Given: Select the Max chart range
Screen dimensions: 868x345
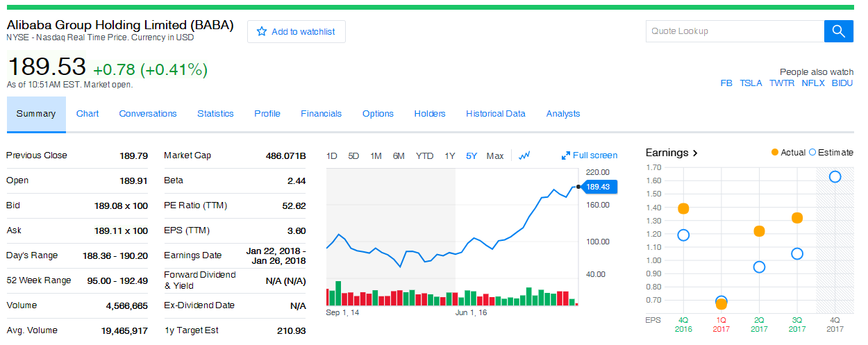Looking at the screenshot, I should (495, 155).
